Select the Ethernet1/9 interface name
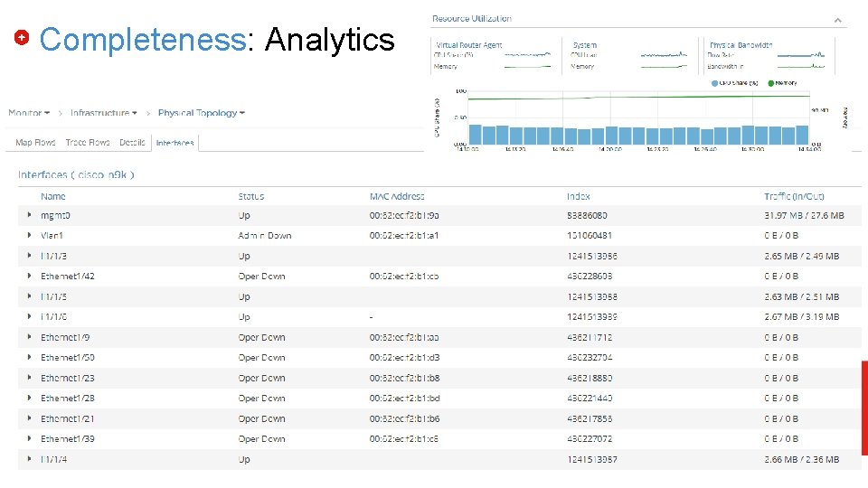The height and width of the screenshot is (488, 868). click(x=65, y=337)
